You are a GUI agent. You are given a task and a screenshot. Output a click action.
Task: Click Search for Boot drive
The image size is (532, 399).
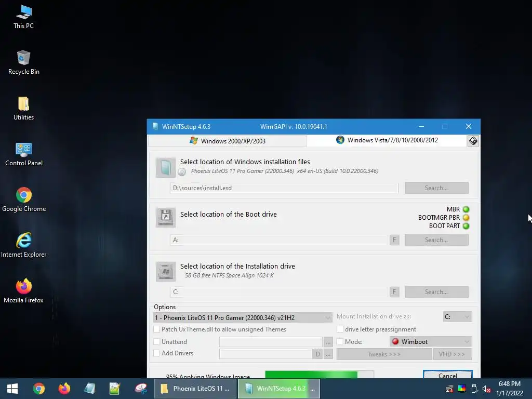point(436,240)
